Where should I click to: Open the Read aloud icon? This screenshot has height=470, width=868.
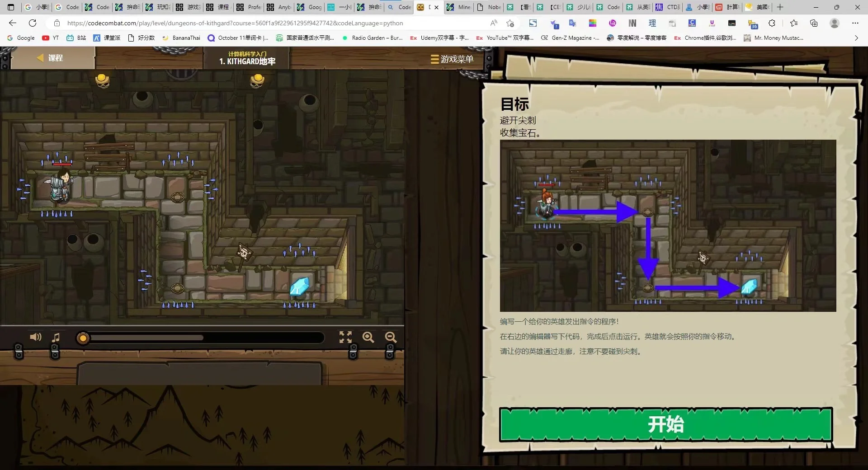[494, 23]
